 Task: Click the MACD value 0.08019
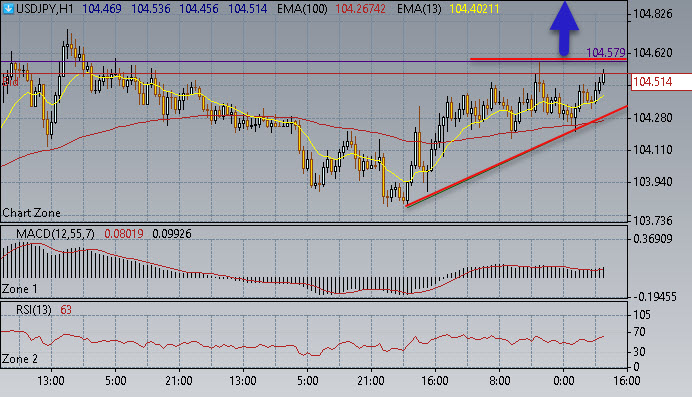coord(124,234)
